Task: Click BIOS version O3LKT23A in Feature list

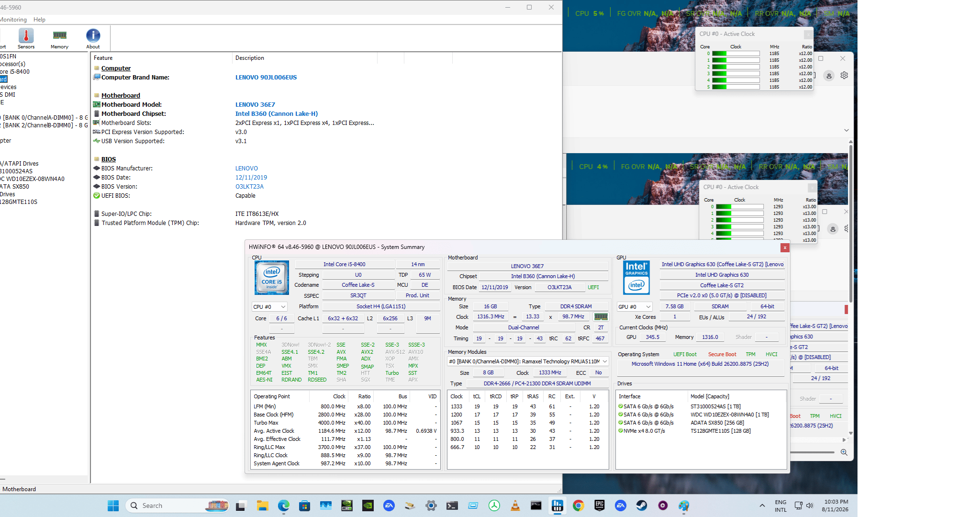Action: [249, 187]
